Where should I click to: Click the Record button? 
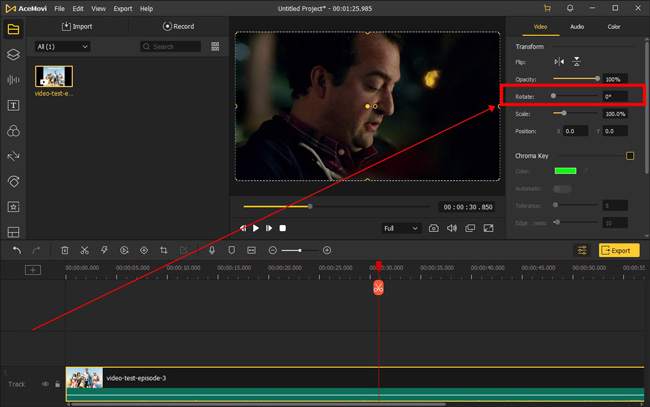(x=178, y=26)
